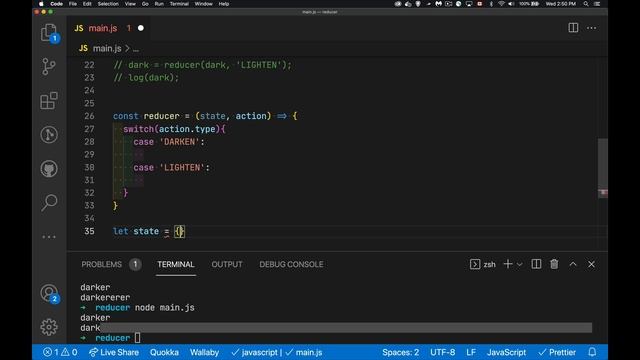Open the Source Control view
The image size is (640, 360).
[x=49, y=67]
